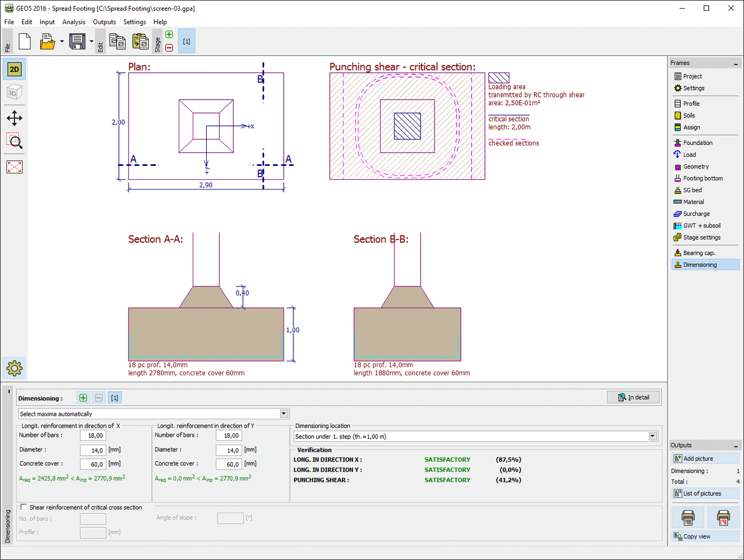Screen dimensions: 744x560
Task: Click the In detail button
Action: click(x=634, y=397)
